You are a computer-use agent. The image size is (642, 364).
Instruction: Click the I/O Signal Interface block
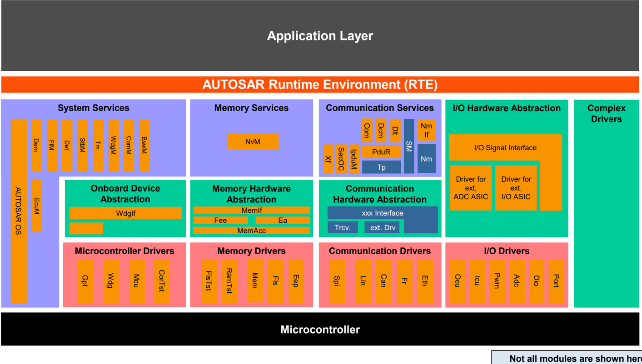(505, 148)
